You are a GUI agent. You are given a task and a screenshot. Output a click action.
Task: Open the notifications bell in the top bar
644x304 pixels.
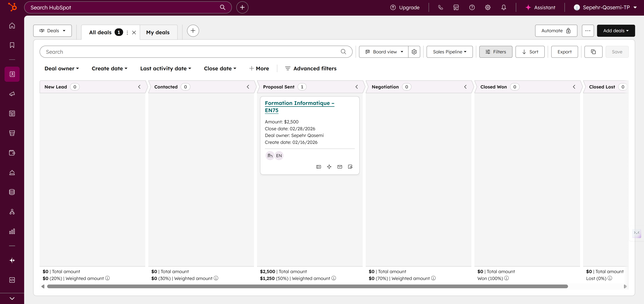pos(503,7)
